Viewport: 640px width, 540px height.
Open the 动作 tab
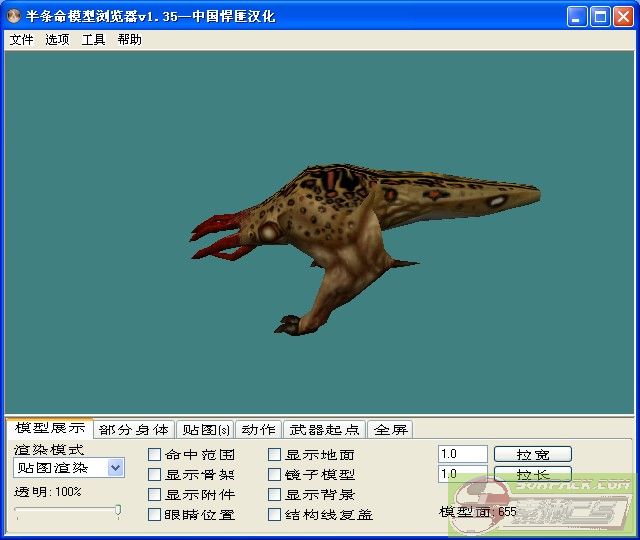[x=258, y=430]
